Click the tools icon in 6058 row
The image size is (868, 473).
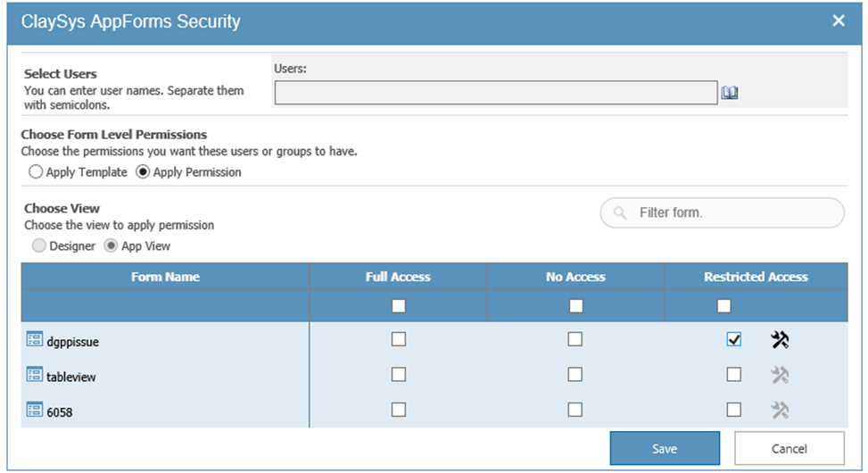pyautogui.click(x=780, y=411)
